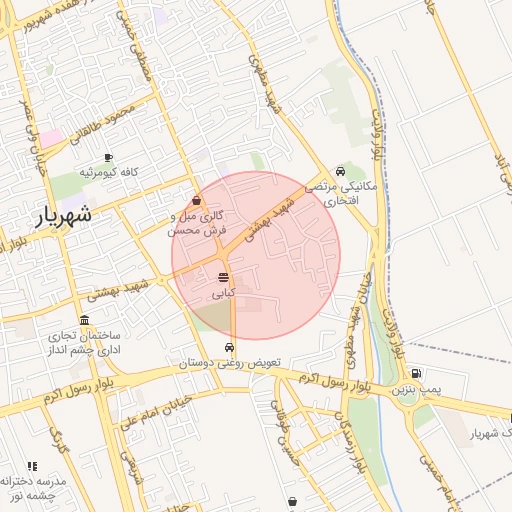Select the burger icon above کبابی
The image size is (512, 512).
pyautogui.click(x=223, y=277)
